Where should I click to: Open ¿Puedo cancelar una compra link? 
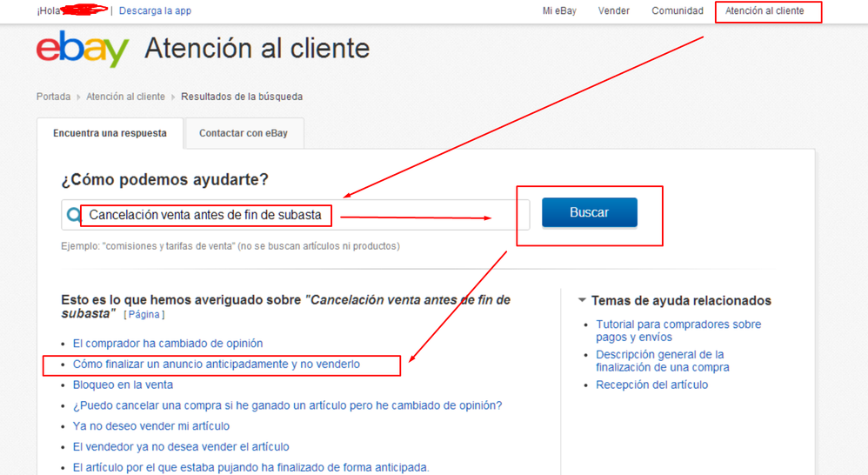click(287, 405)
